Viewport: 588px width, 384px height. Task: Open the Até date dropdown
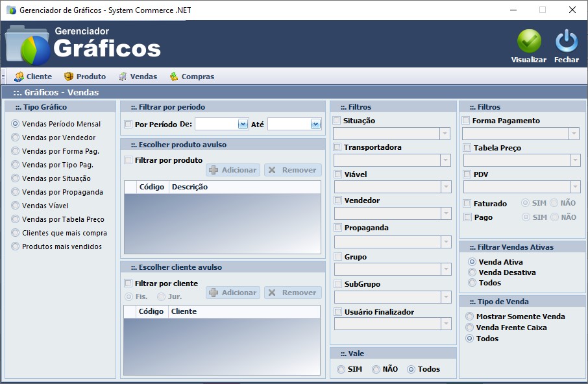coord(315,124)
